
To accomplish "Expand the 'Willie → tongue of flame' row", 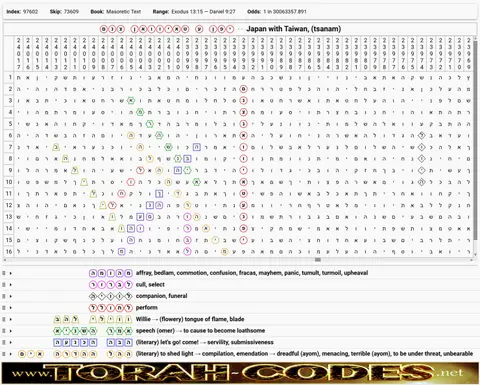I will tap(11, 319).
